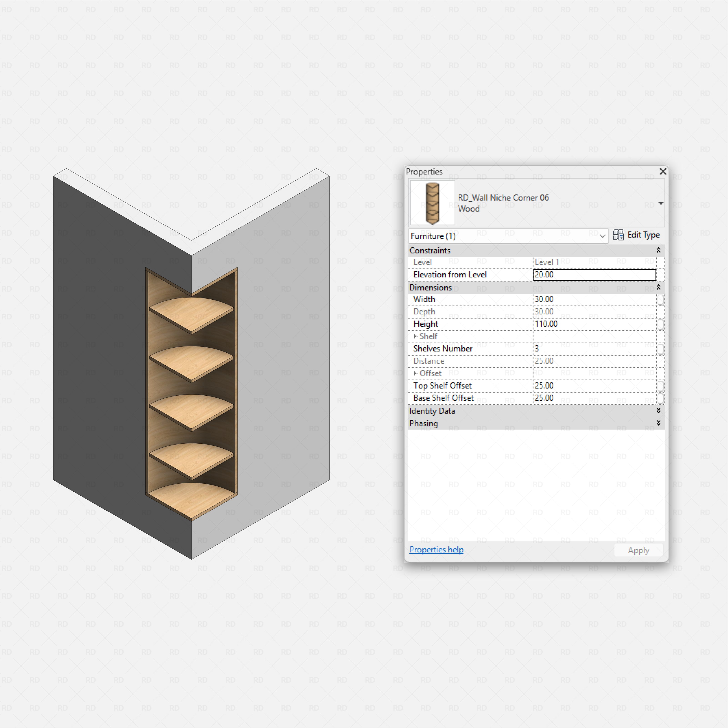Click the associate parameter button beside Base Shelf Offset
This screenshot has height=728, width=728.
661,398
